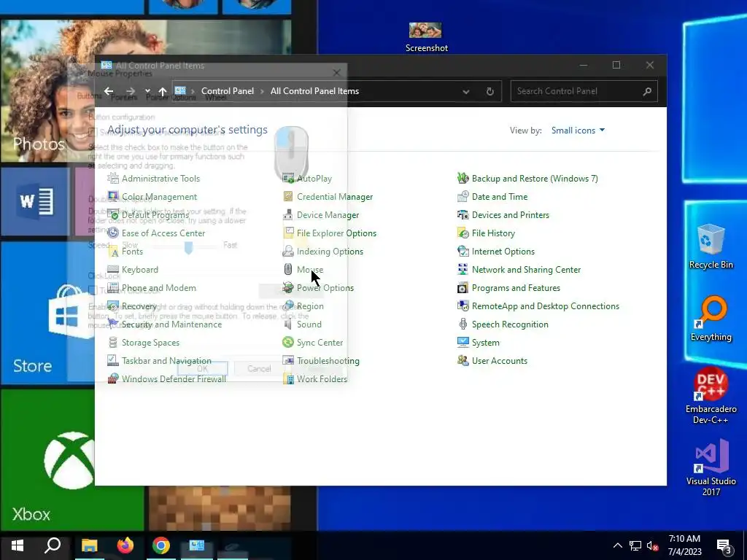Screen dimensions: 747x560
Task: Open Devices and Printers icon
Action: [x=463, y=215]
